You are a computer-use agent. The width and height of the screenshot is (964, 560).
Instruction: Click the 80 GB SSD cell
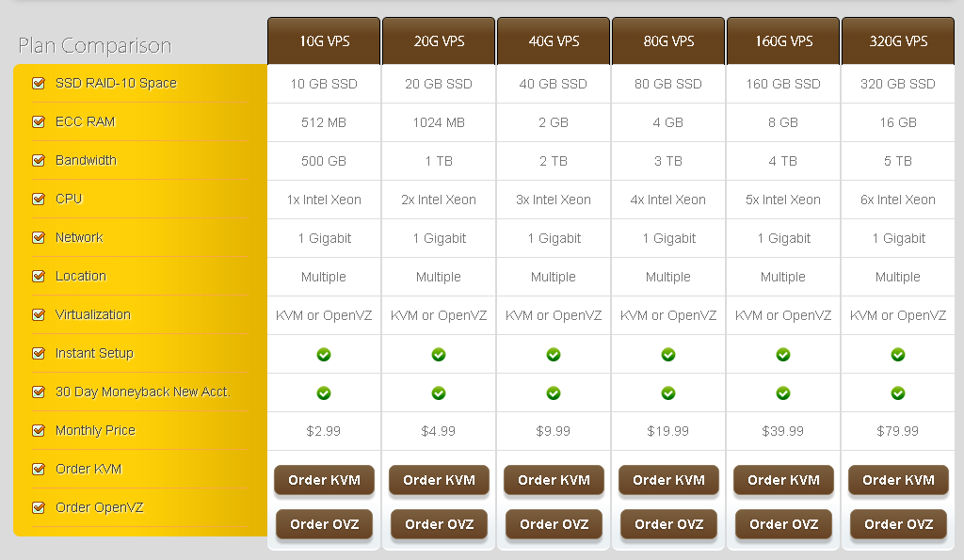coord(668,84)
